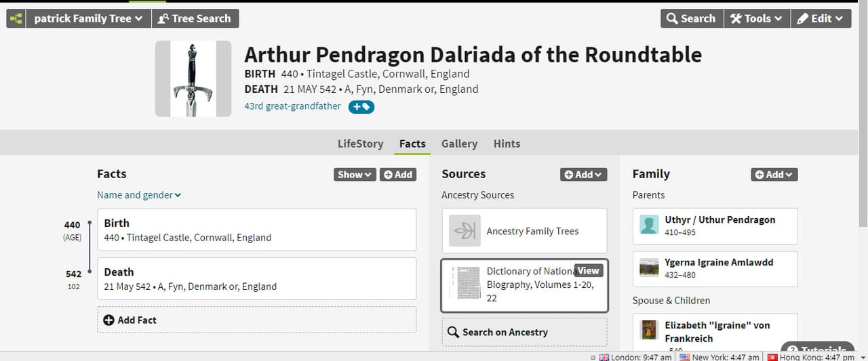Open the Search magnifier button

pyautogui.click(x=691, y=19)
